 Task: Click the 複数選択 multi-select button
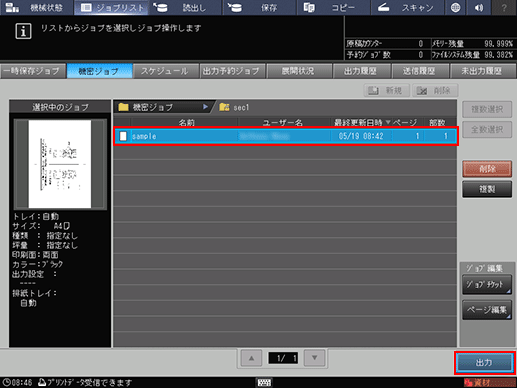(x=487, y=109)
